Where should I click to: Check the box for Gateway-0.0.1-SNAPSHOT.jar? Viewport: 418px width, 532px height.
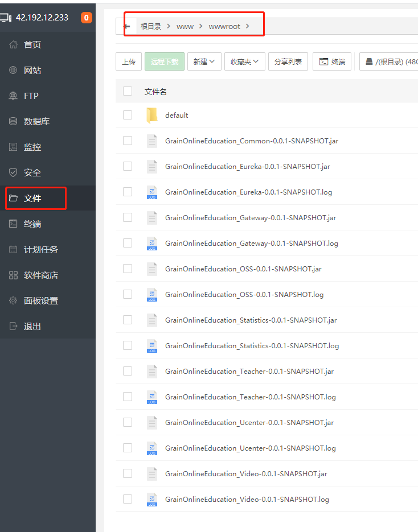(x=128, y=217)
